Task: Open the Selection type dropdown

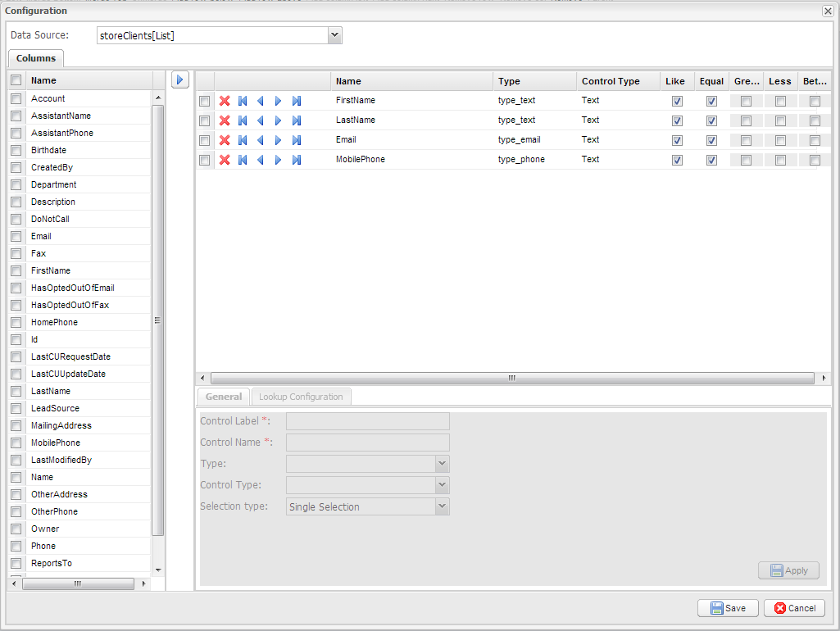Action: (x=442, y=506)
